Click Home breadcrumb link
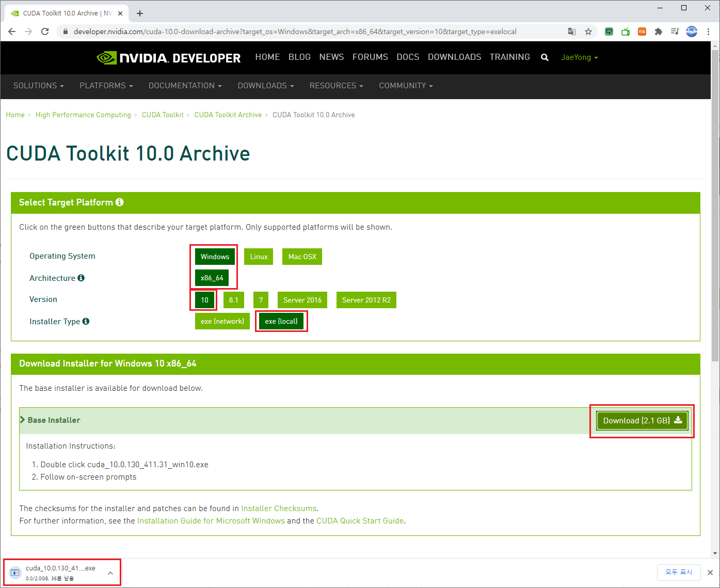 coord(15,115)
